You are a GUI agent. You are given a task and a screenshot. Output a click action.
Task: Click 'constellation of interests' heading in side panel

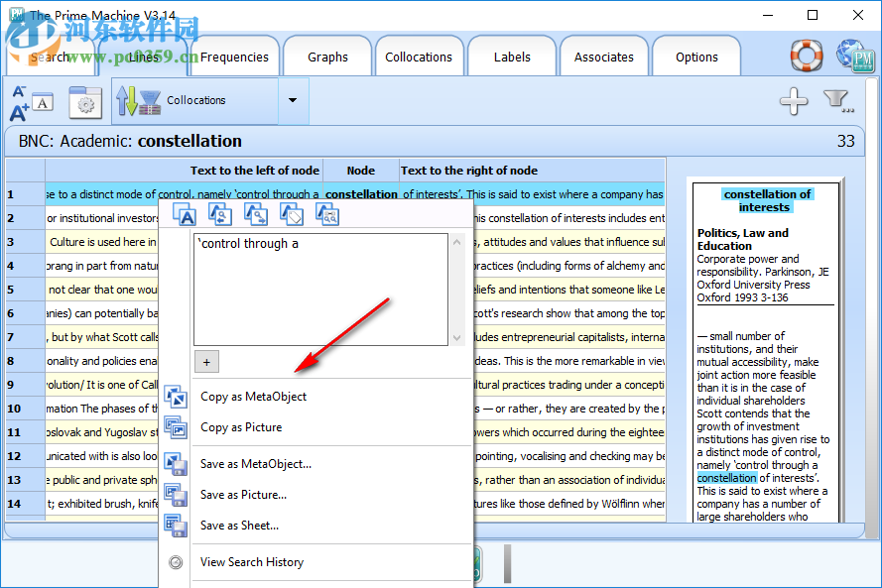pos(766,200)
